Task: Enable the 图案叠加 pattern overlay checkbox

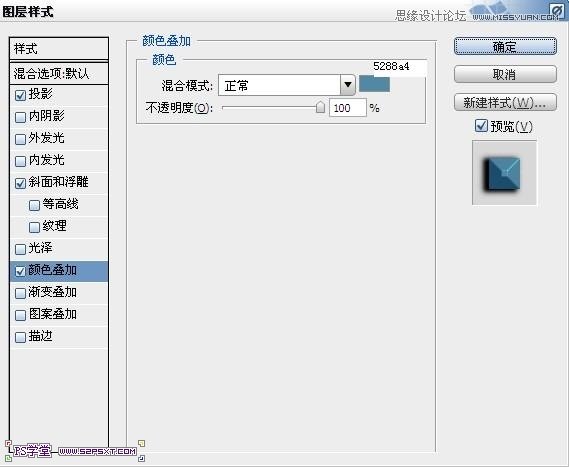Action: click(x=20, y=315)
